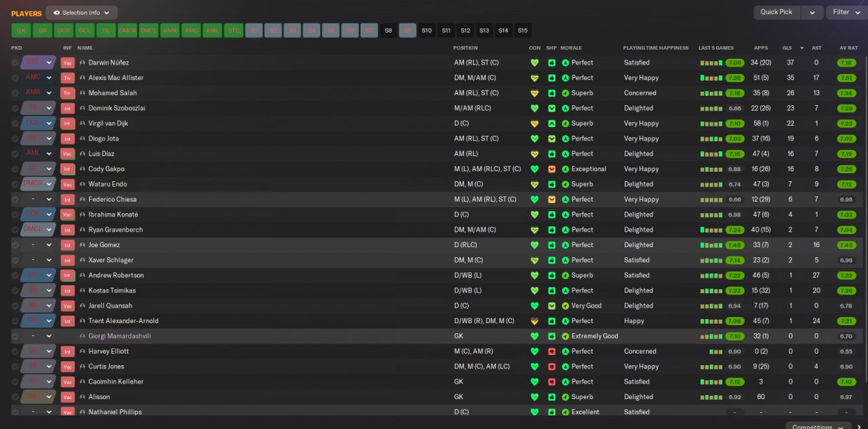Viewport: 868px width, 429px height.
Task: Sort the list by AV RAT column
Action: 848,48
